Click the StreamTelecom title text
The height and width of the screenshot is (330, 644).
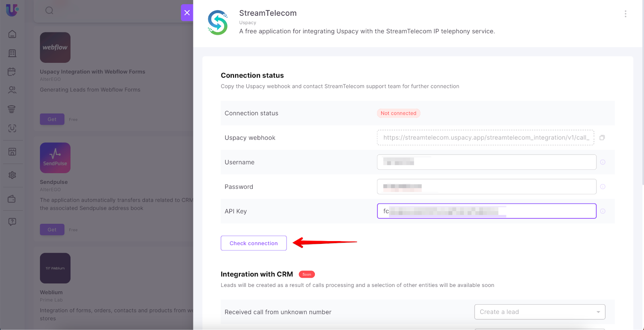point(268,13)
